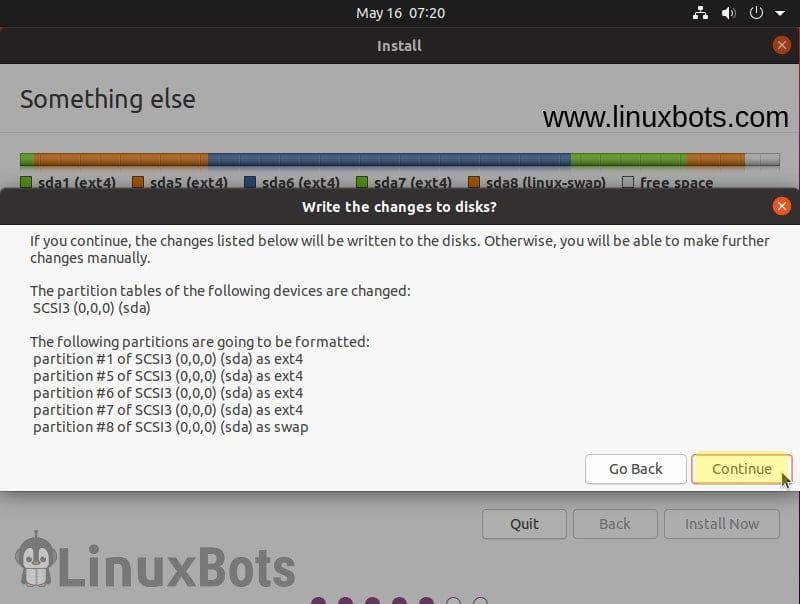
Task: Click the power icon in the top panel
Action: (x=755, y=13)
